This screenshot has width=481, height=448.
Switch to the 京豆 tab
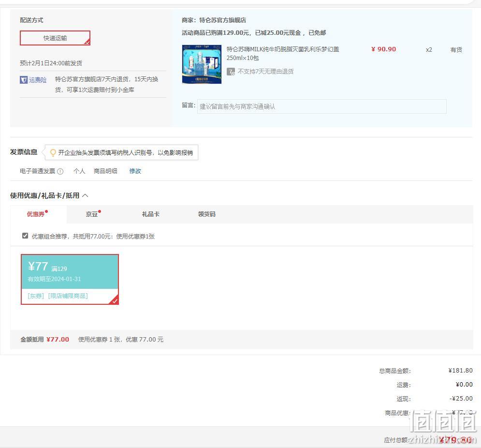coord(92,214)
